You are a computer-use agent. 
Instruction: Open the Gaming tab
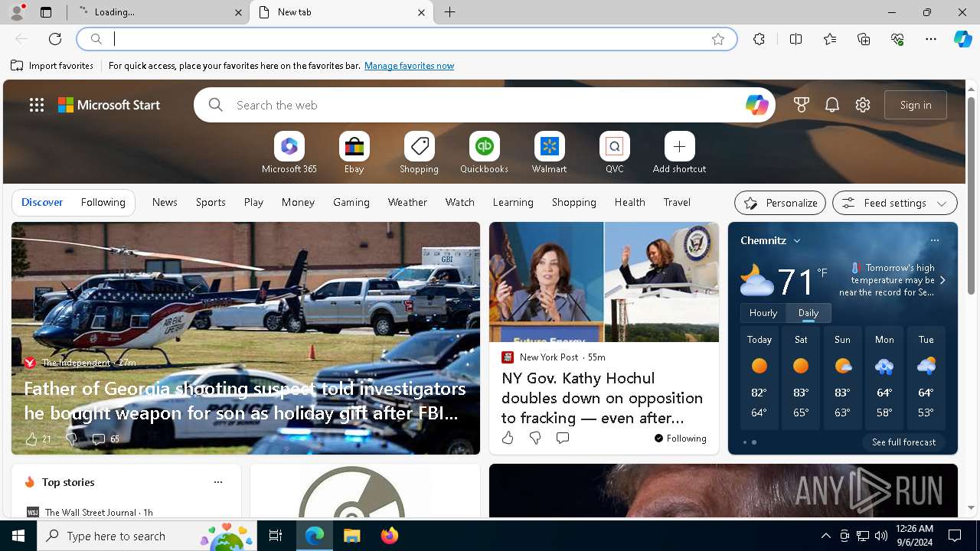point(351,203)
